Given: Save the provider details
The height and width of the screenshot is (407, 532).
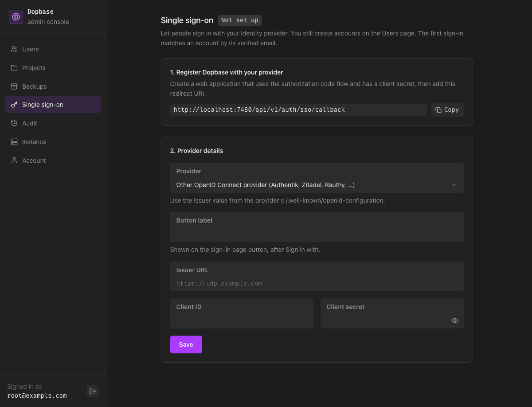Looking at the screenshot, I should click(x=186, y=344).
